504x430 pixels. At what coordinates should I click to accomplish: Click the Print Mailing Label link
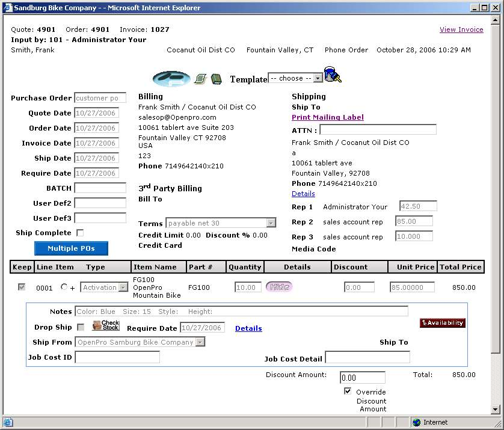tap(328, 117)
